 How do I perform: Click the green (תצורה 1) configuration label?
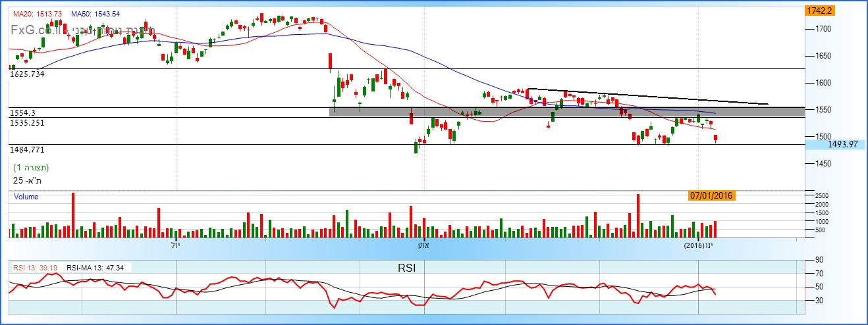31,167
